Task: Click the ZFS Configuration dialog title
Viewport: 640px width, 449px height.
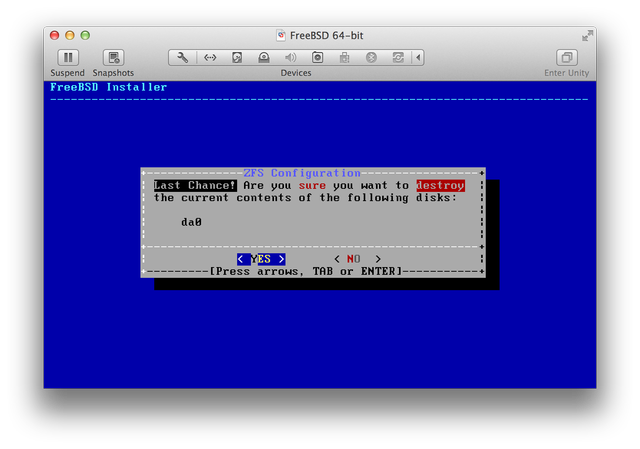Action: click(302, 173)
